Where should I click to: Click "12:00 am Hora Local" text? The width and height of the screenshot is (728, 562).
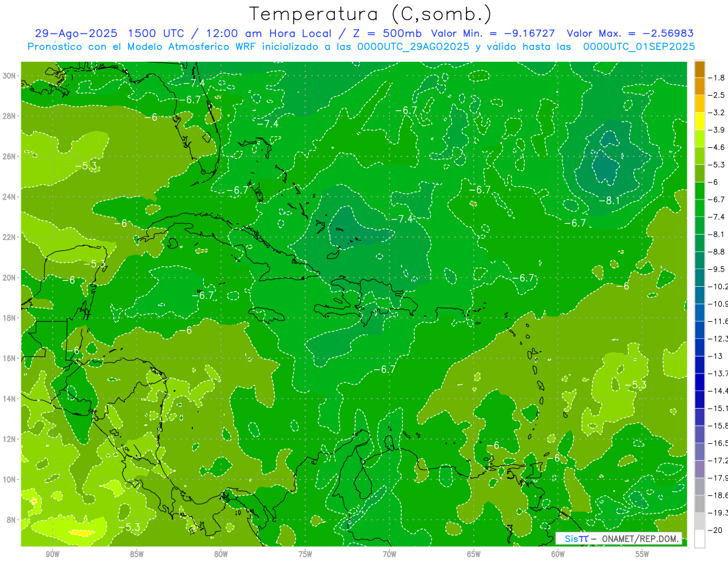coord(267,33)
